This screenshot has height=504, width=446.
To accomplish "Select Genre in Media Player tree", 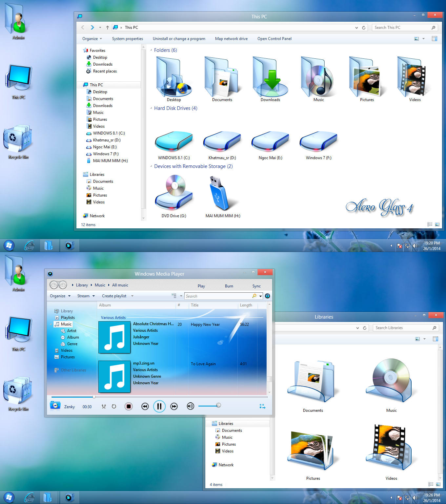I will coord(69,344).
